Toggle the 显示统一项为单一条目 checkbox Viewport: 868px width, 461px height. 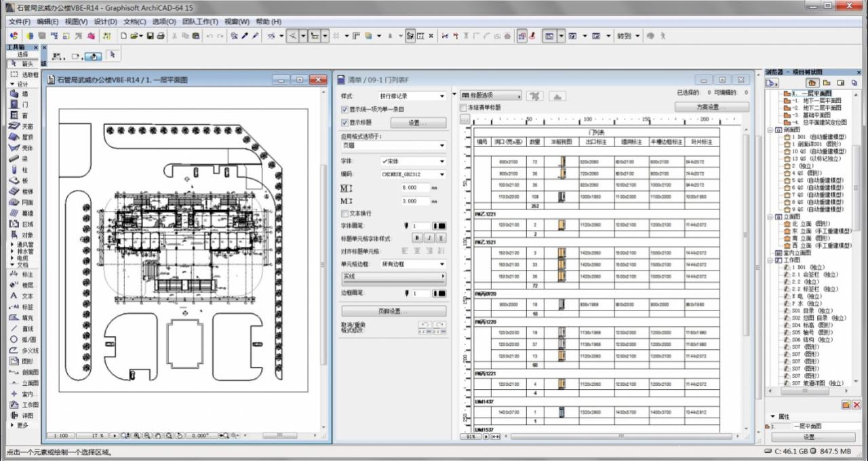(x=344, y=109)
